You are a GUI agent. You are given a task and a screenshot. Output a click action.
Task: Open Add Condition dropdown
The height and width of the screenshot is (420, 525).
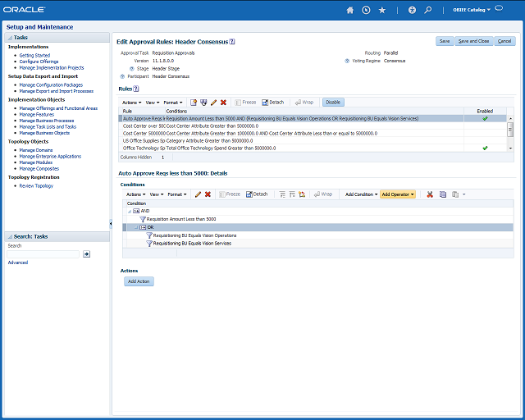[x=361, y=194]
